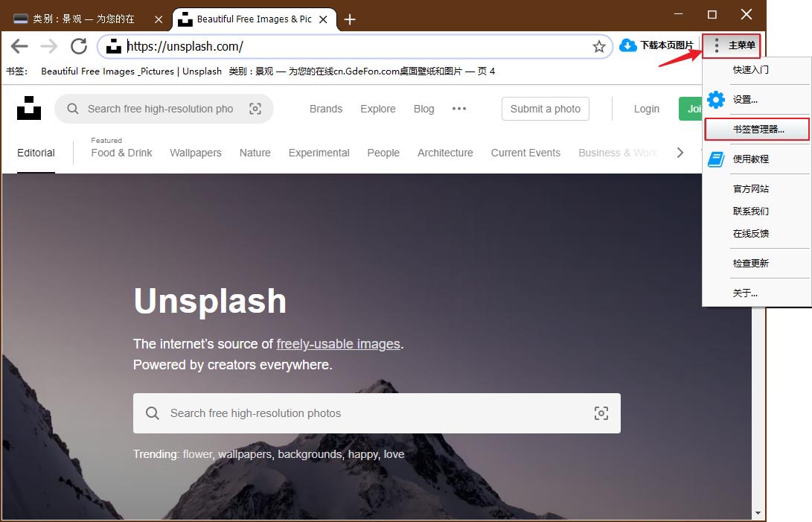Click the 下载本页图片 button
Screen dimensions: 812x522
(656, 45)
